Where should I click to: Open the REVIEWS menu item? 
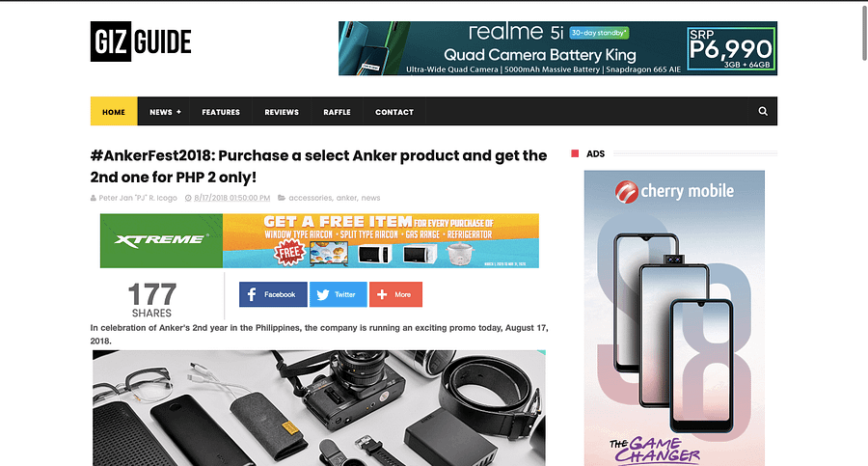click(x=282, y=111)
